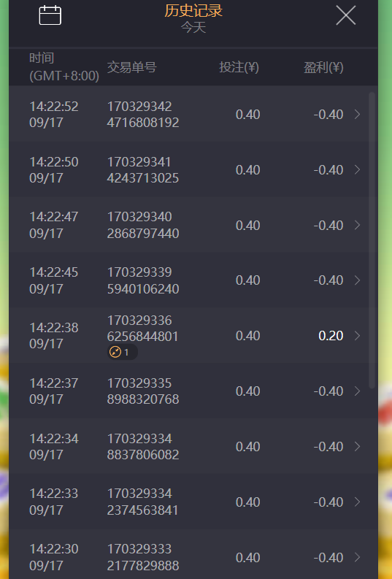
Task: Expand details for the 14:22:33 record
Action: click(x=357, y=502)
